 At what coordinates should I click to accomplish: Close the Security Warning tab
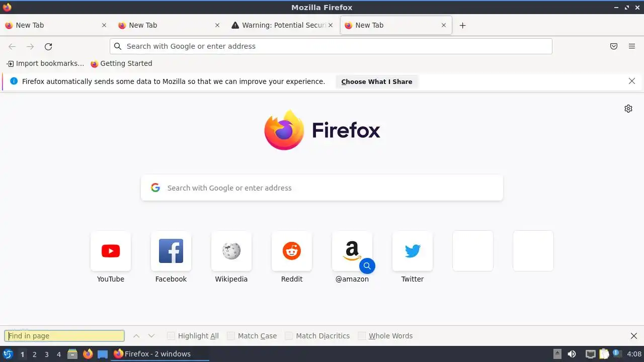pos(331,25)
